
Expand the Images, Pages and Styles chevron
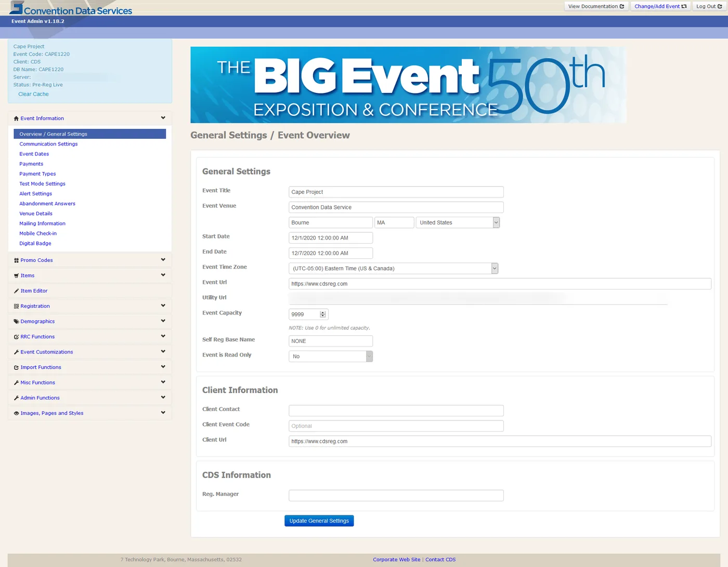tap(163, 413)
